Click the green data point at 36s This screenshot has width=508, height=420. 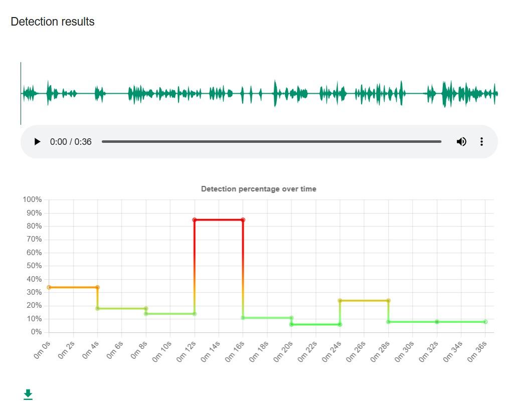click(x=485, y=322)
